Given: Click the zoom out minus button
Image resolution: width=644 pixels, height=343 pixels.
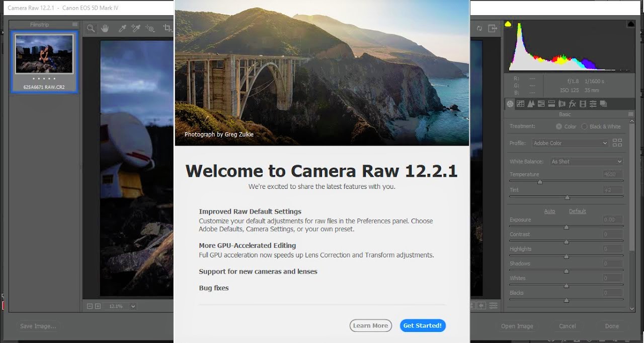Looking at the screenshot, I should [x=90, y=306].
